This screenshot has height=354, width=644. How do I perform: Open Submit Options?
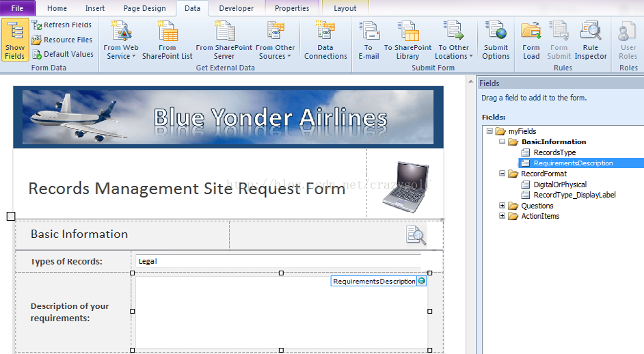[x=496, y=40]
